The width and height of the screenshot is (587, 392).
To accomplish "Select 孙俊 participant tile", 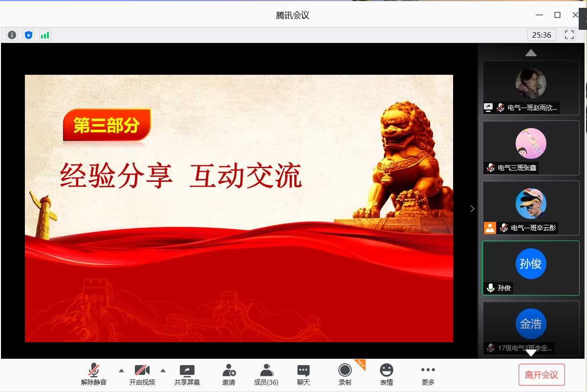I will click(x=531, y=267).
